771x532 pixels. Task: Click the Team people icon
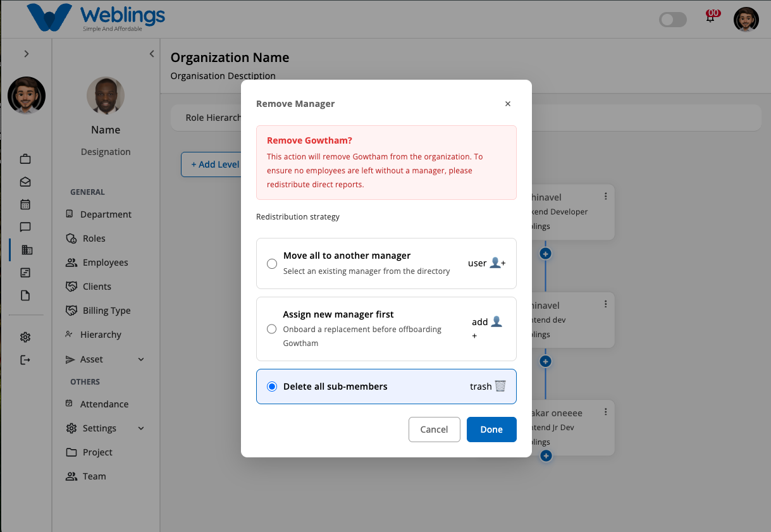[71, 476]
